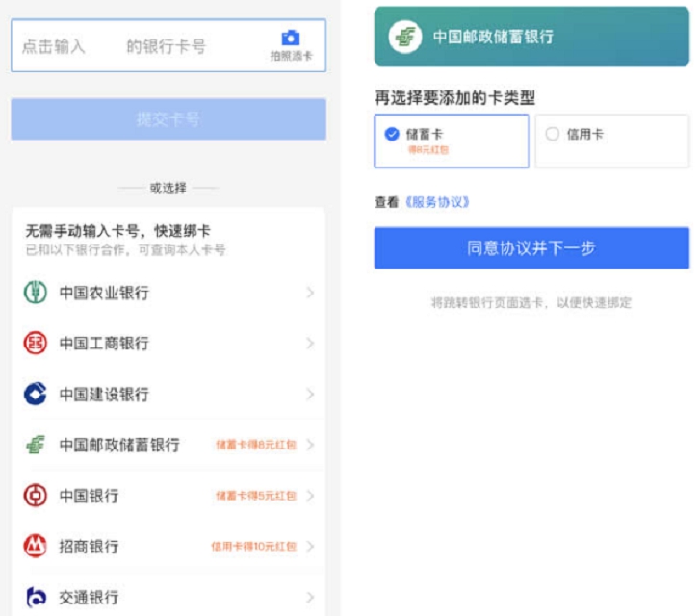Click the Postal Savings logo in header banner

[404, 37]
